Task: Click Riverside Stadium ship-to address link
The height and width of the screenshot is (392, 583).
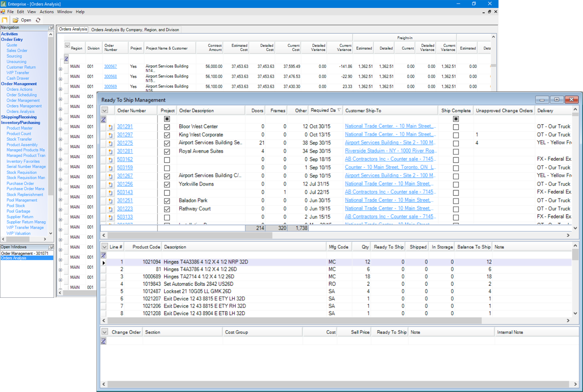Action: pos(390,151)
